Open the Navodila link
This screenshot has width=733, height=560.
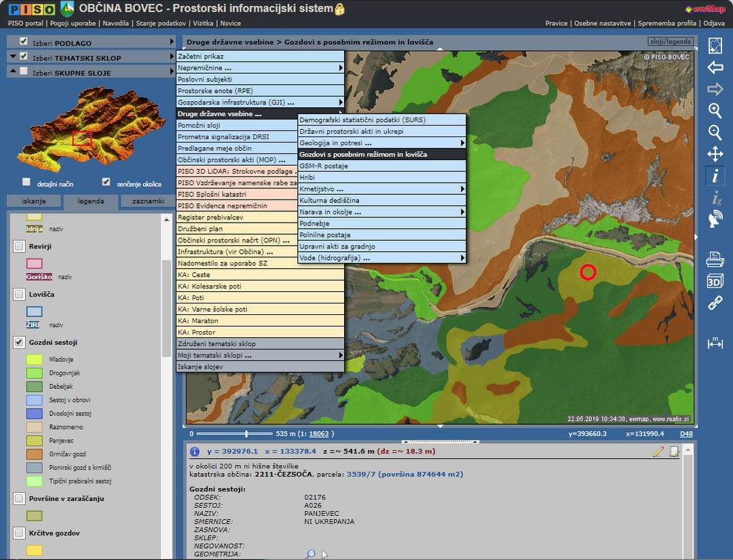point(115,23)
